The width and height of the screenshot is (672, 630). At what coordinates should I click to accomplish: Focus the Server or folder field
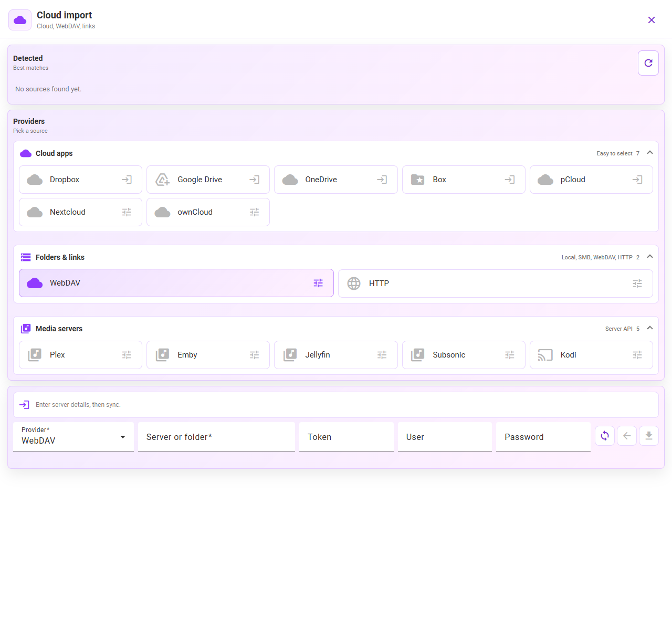tap(216, 437)
